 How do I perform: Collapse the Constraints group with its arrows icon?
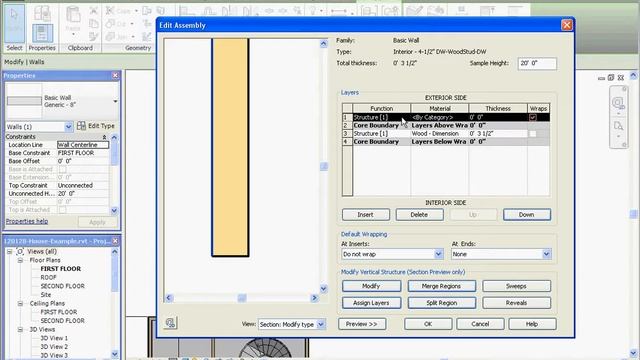pyautogui.click(x=104, y=137)
